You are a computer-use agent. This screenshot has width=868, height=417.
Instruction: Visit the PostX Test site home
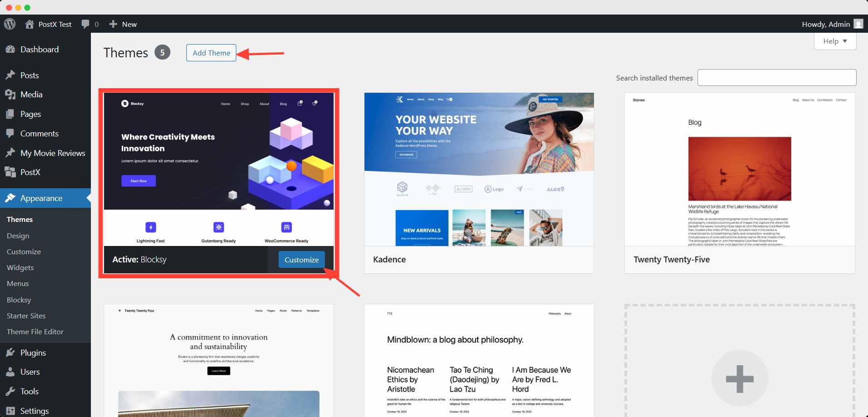tap(30, 24)
